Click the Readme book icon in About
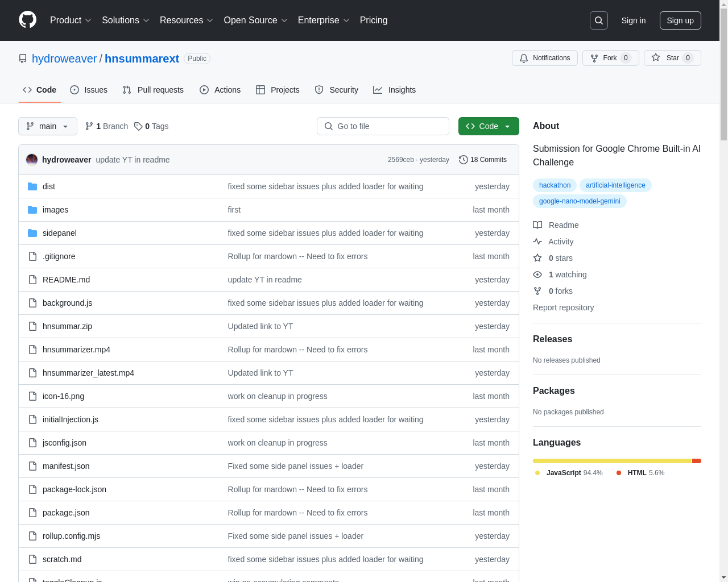The width and height of the screenshot is (728, 582). pyautogui.click(x=537, y=225)
